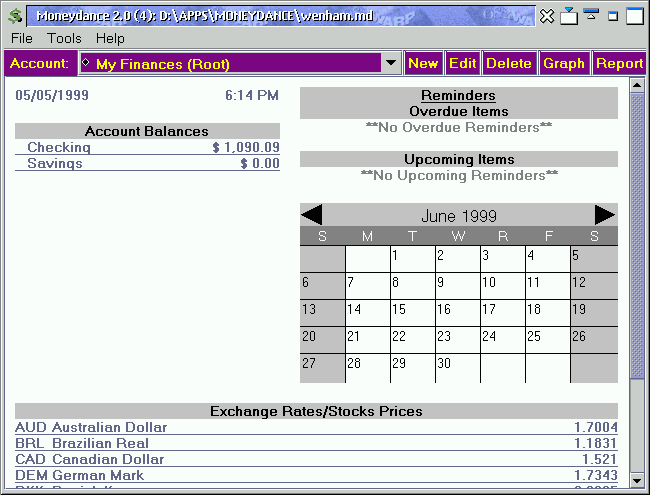Viewport: 650px width, 495px height.
Task: Click the 6:14 PM time text
Action: click(252, 95)
